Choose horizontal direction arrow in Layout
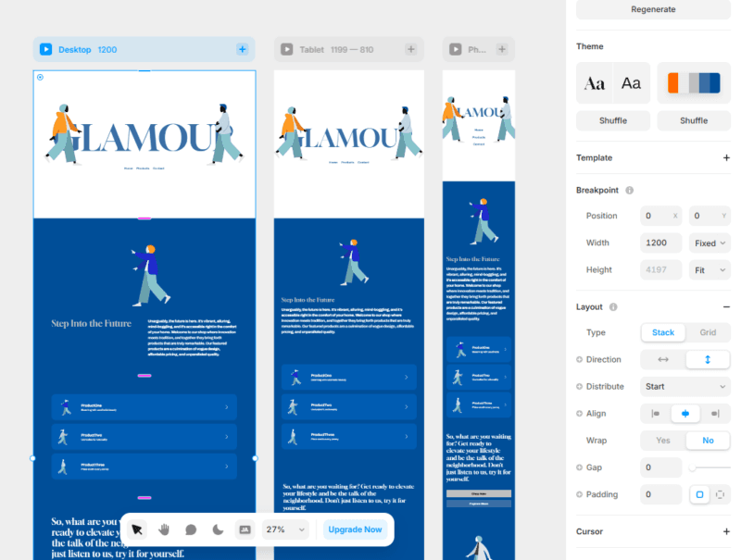Screen dimensions: 741x560 coord(663,359)
